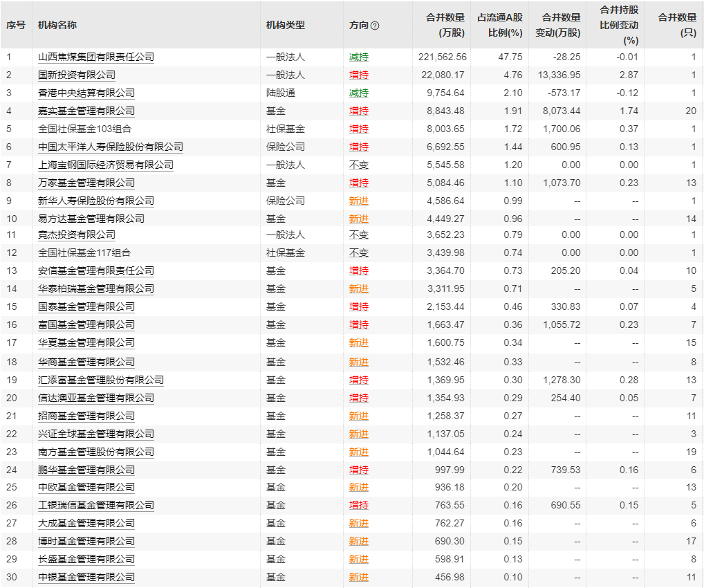Open 南方基金管理股份有限公司 link

tap(96, 452)
